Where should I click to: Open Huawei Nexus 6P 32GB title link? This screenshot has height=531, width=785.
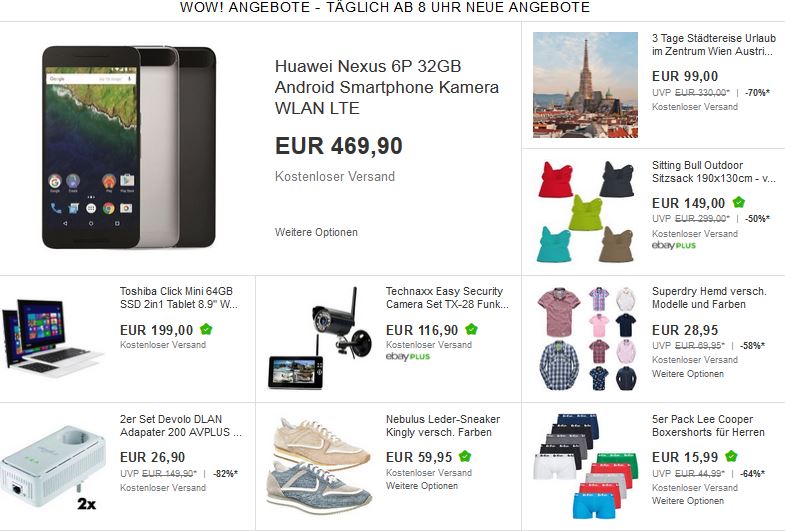click(386, 87)
